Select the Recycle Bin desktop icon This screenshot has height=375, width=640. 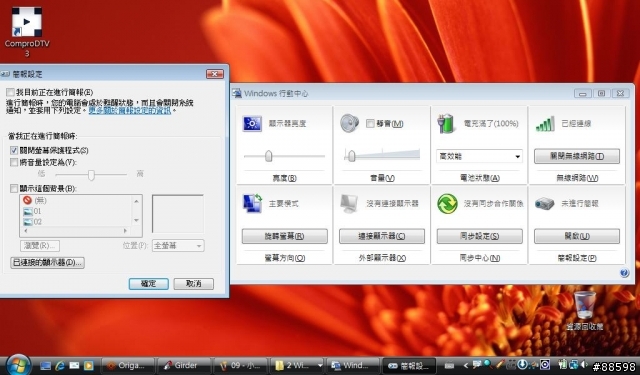pyautogui.click(x=584, y=311)
